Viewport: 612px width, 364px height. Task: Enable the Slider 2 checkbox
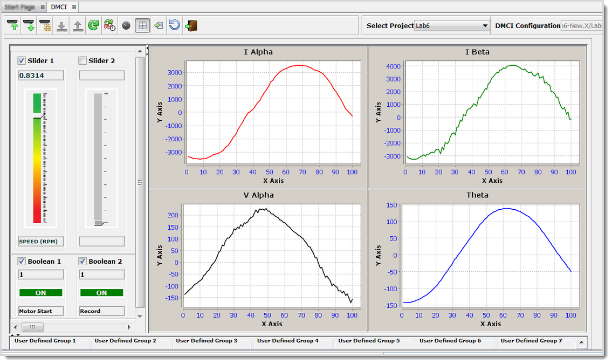click(x=83, y=60)
